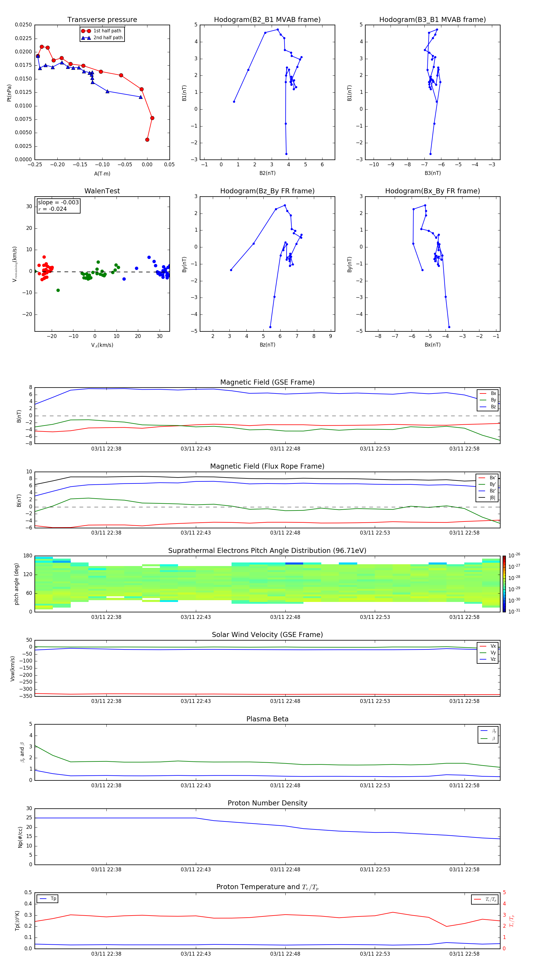
Task: Click the 'Hodogram(B3_B1 MVAB frame)' title
Action: (432, 19)
